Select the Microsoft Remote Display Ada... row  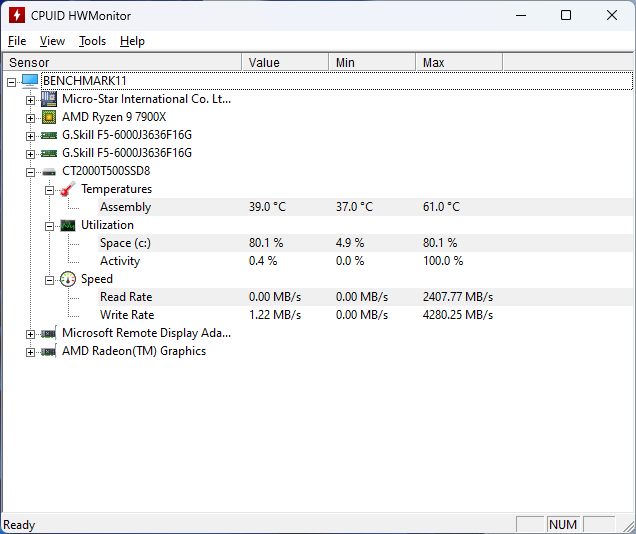tap(146, 333)
